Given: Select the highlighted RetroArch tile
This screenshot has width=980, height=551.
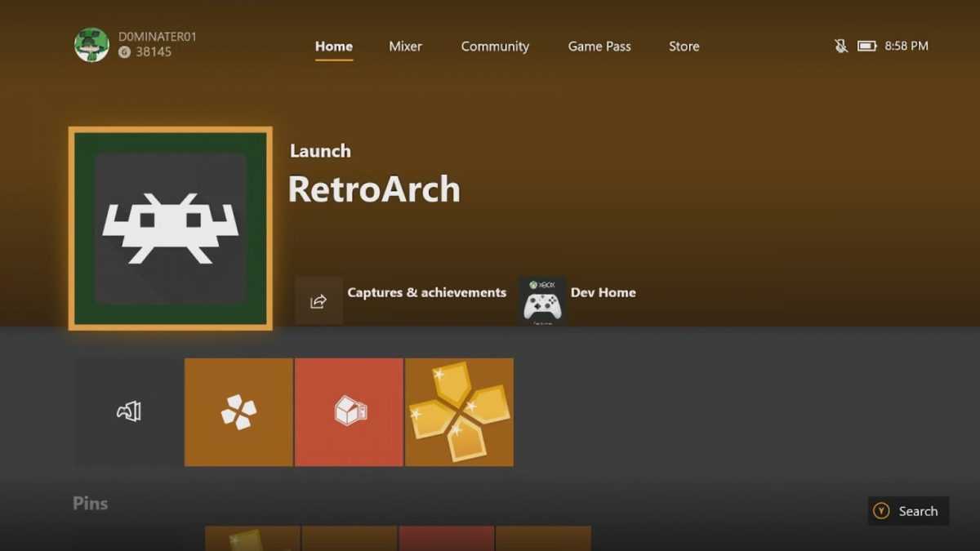Looking at the screenshot, I should tap(170, 229).
